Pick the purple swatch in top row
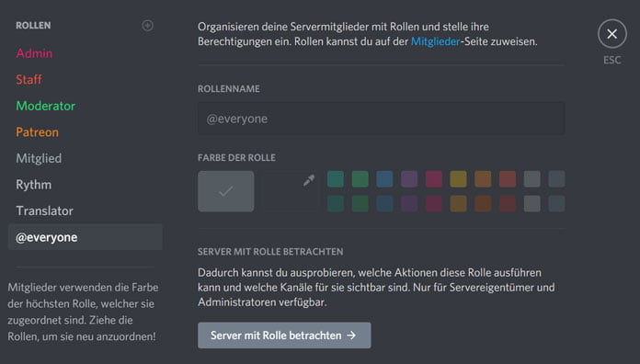 (x=409, y=179)
